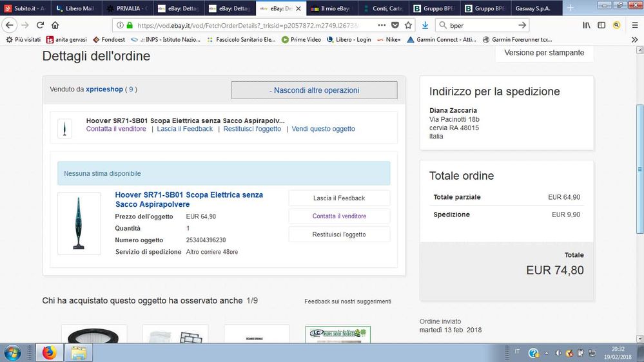Go back to the previous page
Viewport: 644px width, 362px height.
click(x=10, y=25)
